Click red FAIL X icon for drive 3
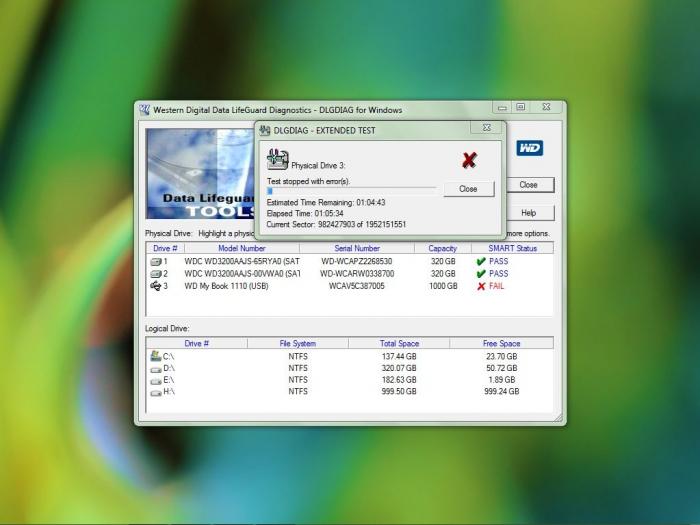Viewport: 700px width, 525px height. [481, 286]
